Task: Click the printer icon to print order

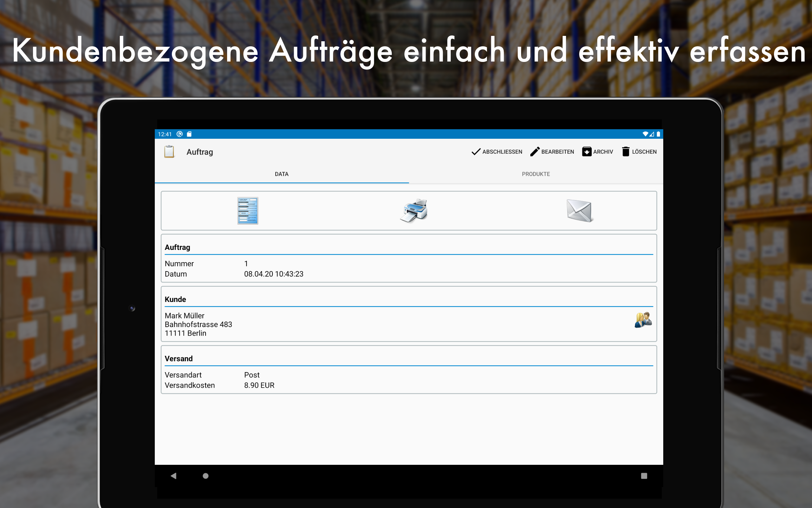Action: point(414,211)
